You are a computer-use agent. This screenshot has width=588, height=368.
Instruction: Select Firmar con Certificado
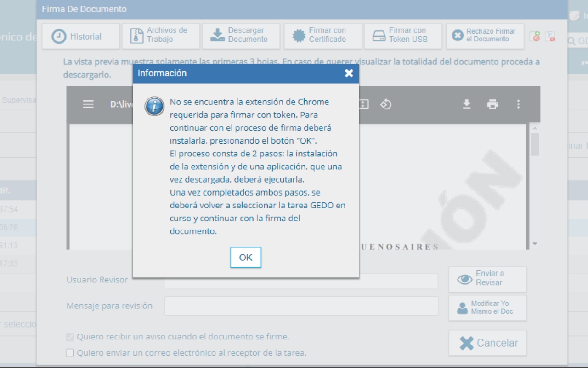point(323,36)
